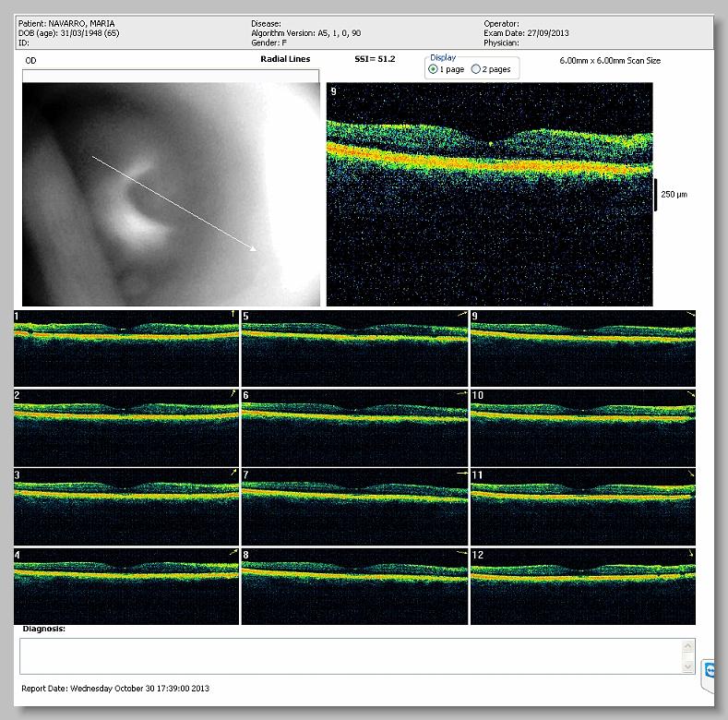Click the Diagnosis box scroll-up arrow

pos(687,646)
